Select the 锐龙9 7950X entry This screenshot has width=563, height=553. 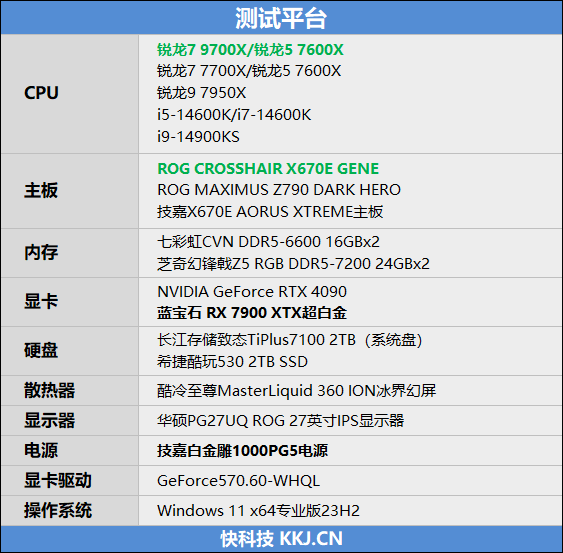201,93
